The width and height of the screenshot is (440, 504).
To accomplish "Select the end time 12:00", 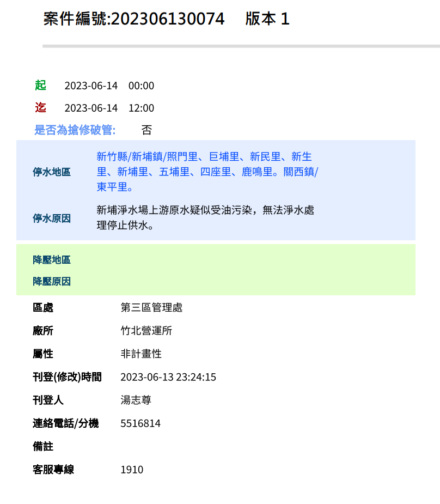I will pyautogui.click(x=141, y=108).
